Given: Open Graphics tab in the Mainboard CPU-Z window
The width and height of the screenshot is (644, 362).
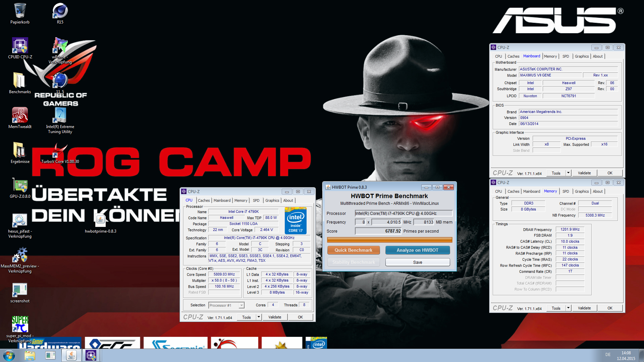Looking at the screenshot, I should (582, 56).
